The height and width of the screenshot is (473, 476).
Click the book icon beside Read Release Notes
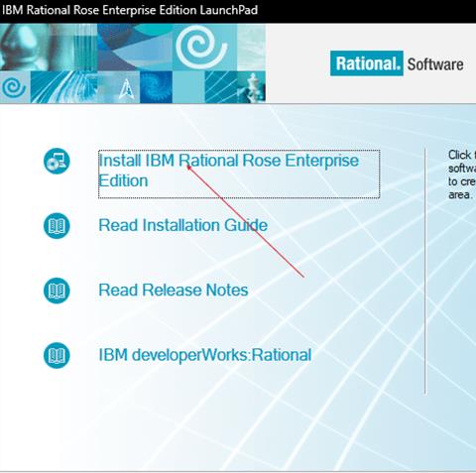coord(57,291)
